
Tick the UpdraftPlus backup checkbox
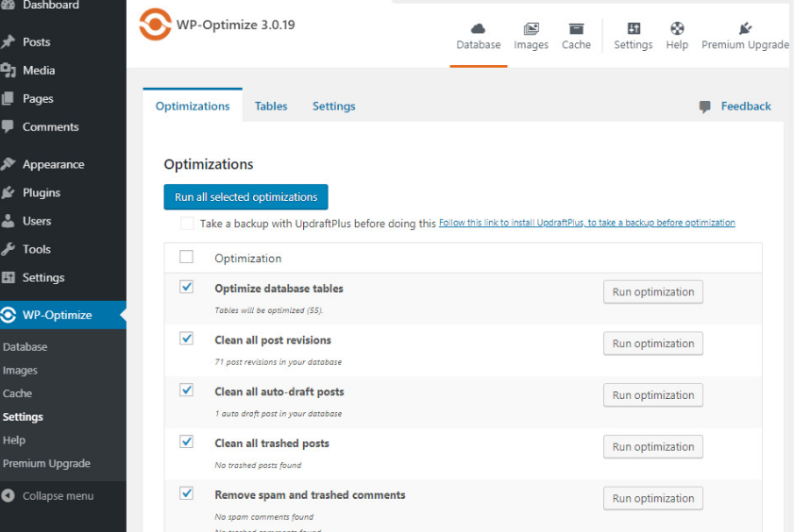click(187, 223)
